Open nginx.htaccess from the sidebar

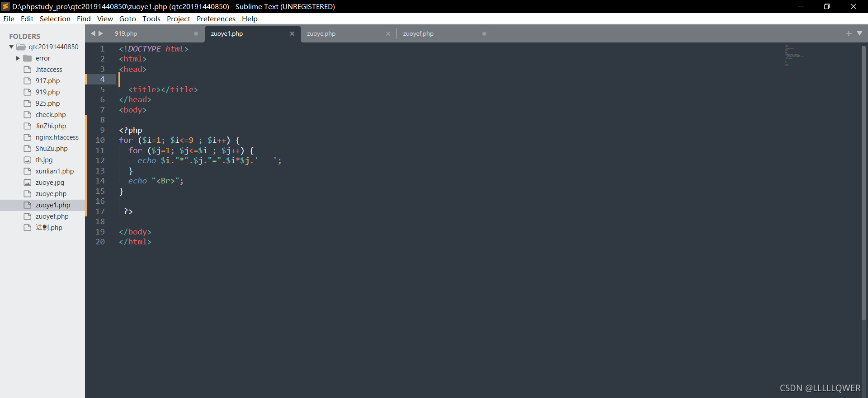[x=57, y=137]
